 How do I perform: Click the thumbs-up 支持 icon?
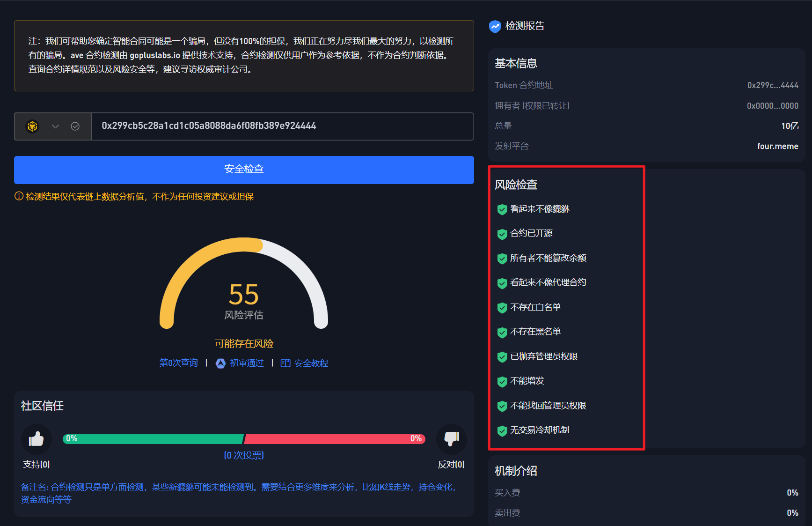point(36,439)
